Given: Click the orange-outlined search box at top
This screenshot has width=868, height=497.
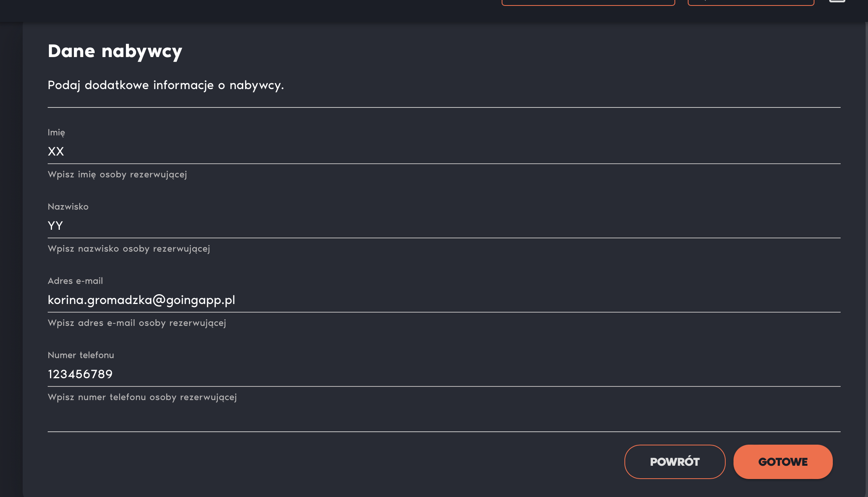Looking at the screenshot, I should 751,2.
